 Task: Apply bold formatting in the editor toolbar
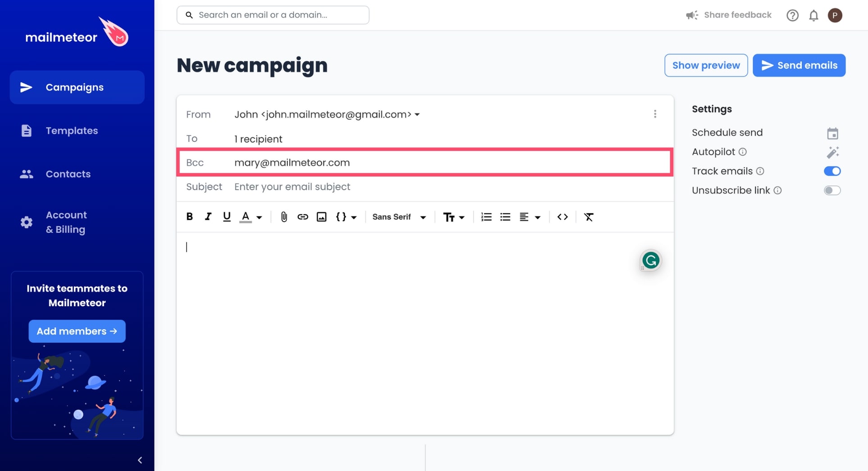pos(190,217)
